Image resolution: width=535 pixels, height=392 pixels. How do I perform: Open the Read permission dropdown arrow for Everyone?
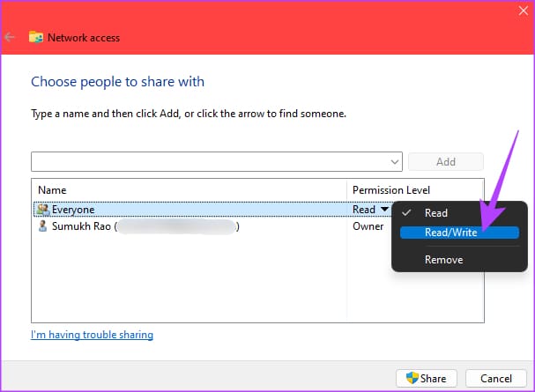[384, 209]
